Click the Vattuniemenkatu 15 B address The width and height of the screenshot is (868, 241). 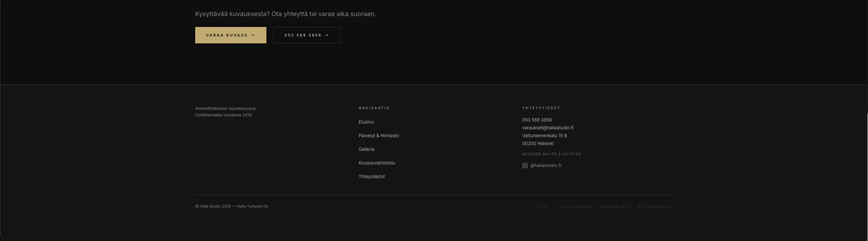(x=544, y=136)
